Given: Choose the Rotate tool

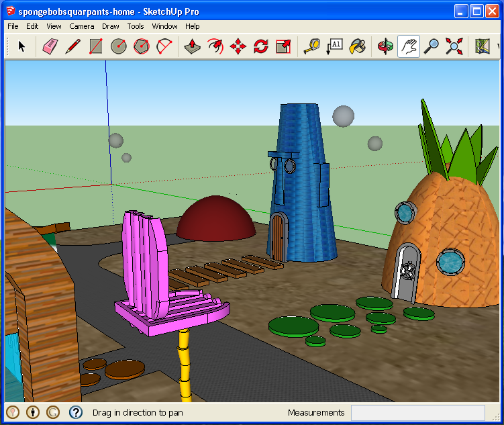Looking at the screenshot, I should tap(261, 46).
